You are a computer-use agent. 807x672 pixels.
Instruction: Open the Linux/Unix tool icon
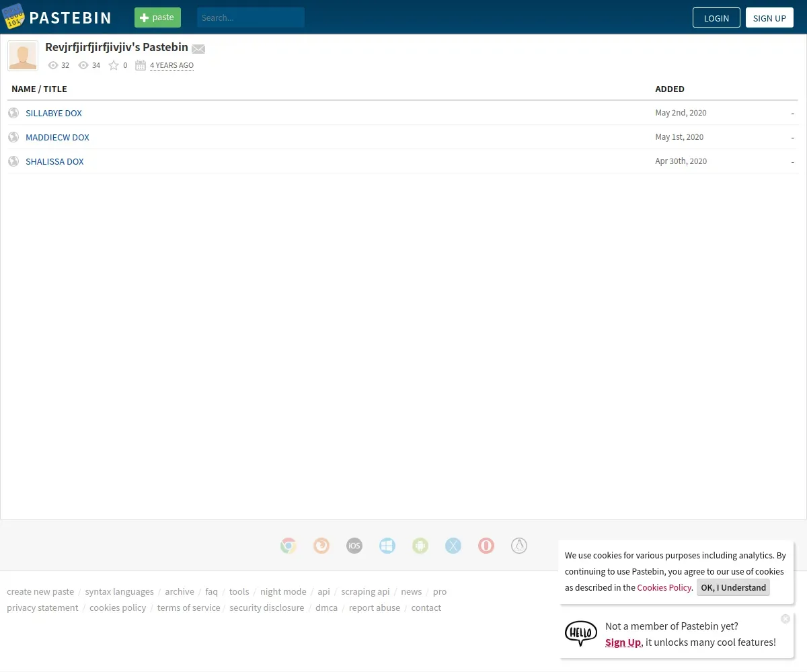pyautogui.click(x=519, y=546)
